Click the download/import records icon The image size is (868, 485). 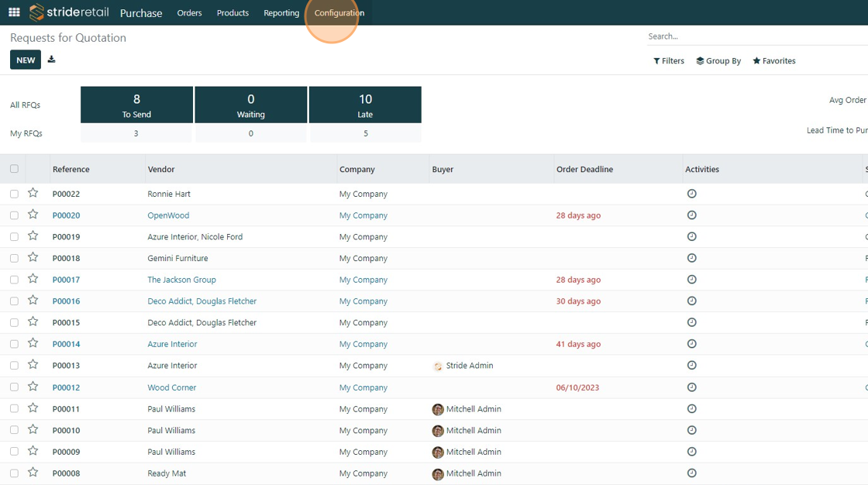pos(51,59)
